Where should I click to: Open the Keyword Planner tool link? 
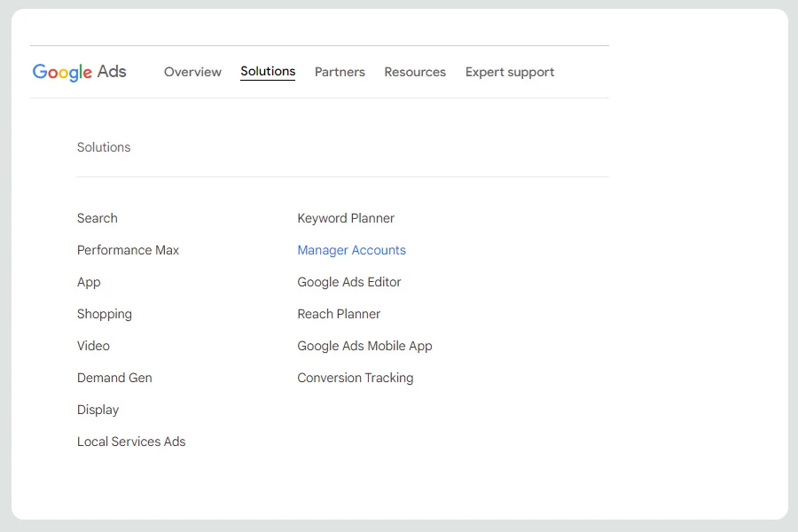click(346, 218)
